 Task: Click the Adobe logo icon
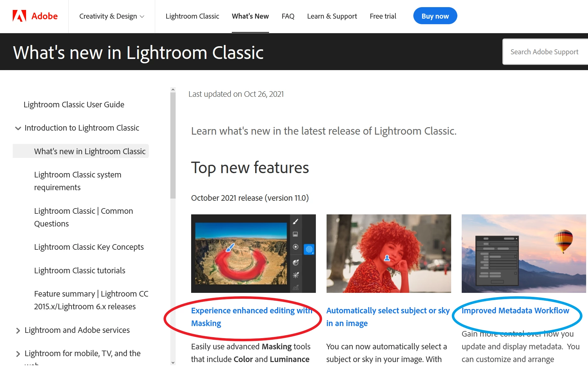pos(19,16)
